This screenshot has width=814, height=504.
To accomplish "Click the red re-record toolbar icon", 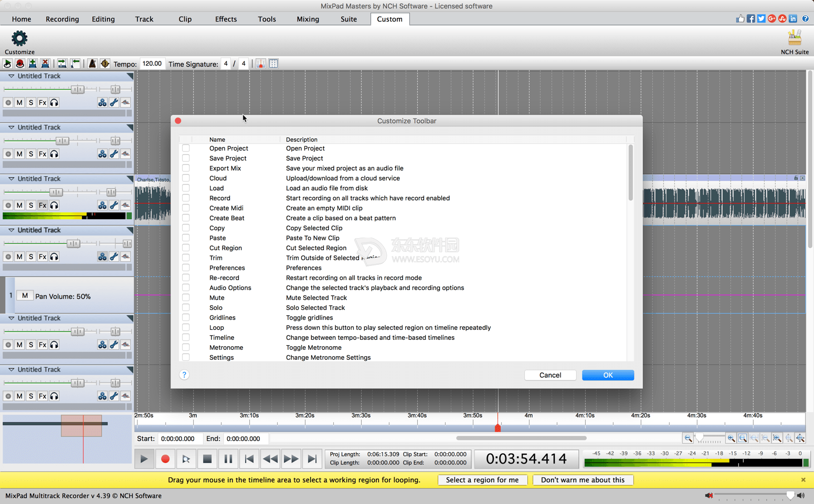I will [x=20, y=63].
